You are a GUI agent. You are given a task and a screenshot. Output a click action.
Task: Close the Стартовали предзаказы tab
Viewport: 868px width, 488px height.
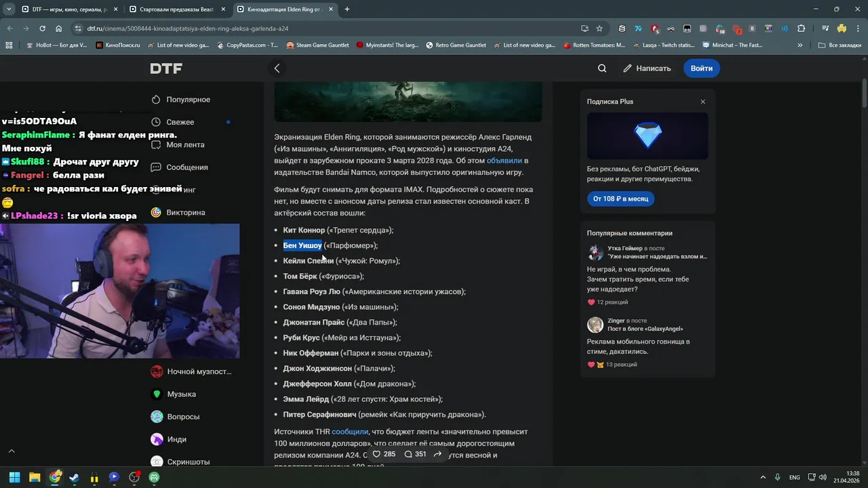pyautogui.click(x=222, y=9)
